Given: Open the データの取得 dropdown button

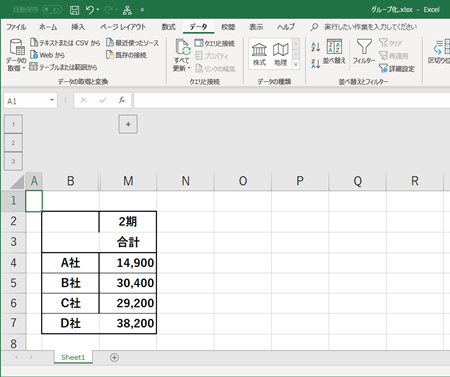Looking at the screenshot, I should 16,55.
